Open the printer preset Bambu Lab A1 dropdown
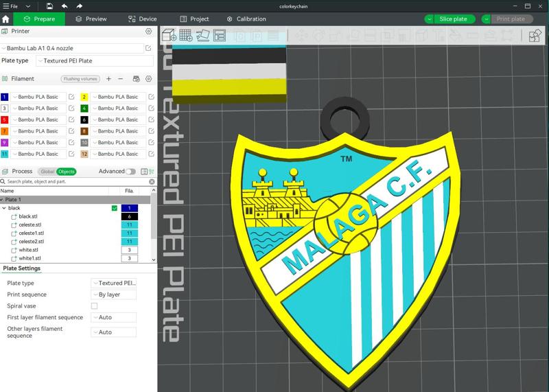549x392 pixels. click(x=72, y=48)
